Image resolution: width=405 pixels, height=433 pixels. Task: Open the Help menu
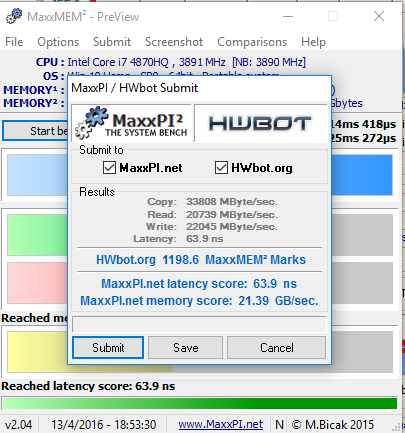pyautogui.click(x=313, y=42)
